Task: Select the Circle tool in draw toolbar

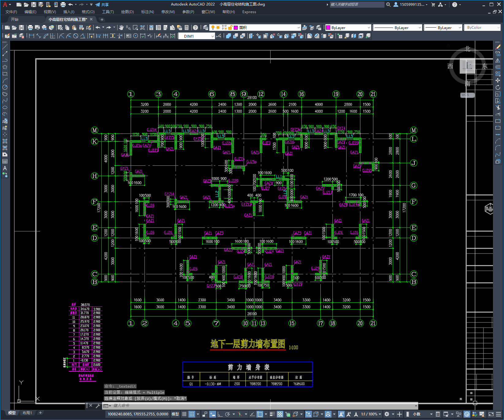Action: tap(5, 87)
